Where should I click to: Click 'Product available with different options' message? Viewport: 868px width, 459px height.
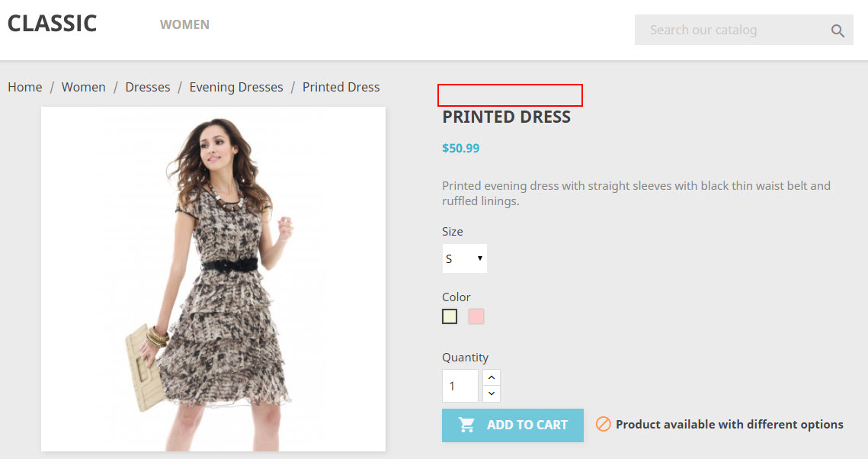(729, 425)
